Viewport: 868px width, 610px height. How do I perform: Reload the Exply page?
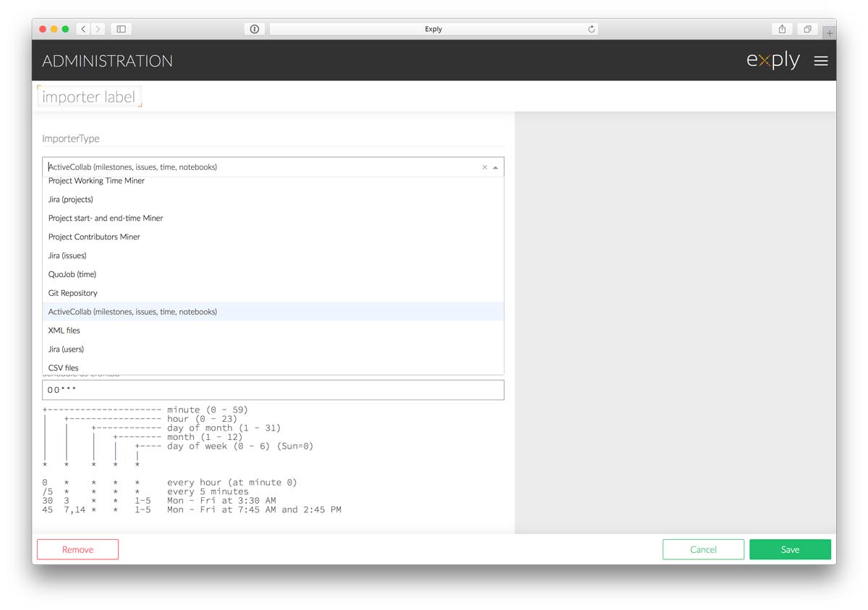(591, 29)
